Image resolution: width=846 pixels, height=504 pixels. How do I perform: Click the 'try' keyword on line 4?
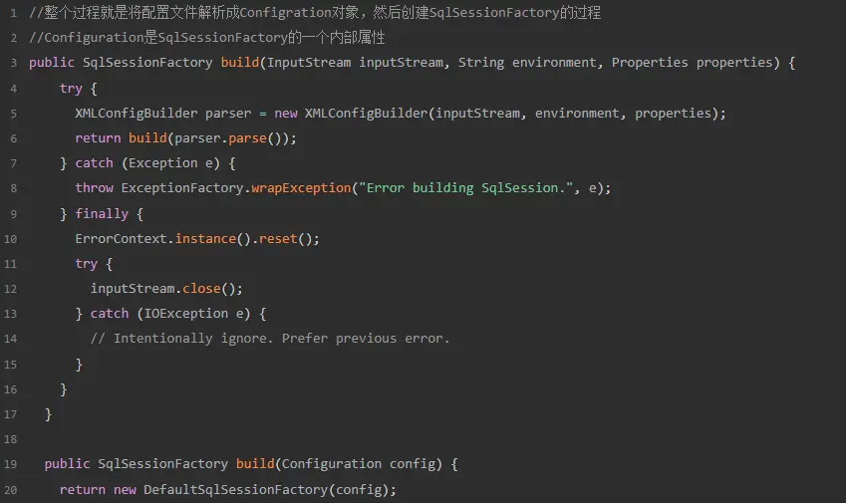71,88
